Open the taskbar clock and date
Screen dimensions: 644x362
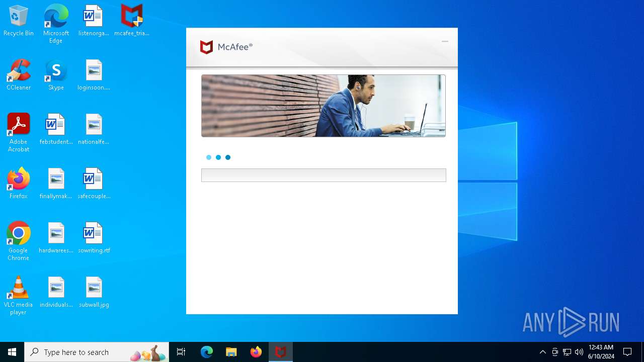pos(601,352)
